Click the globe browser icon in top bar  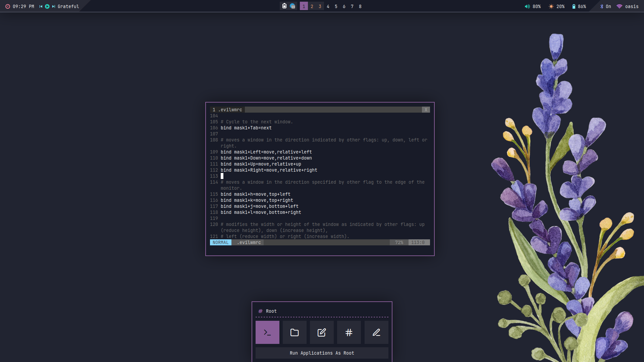pos(292,6)
